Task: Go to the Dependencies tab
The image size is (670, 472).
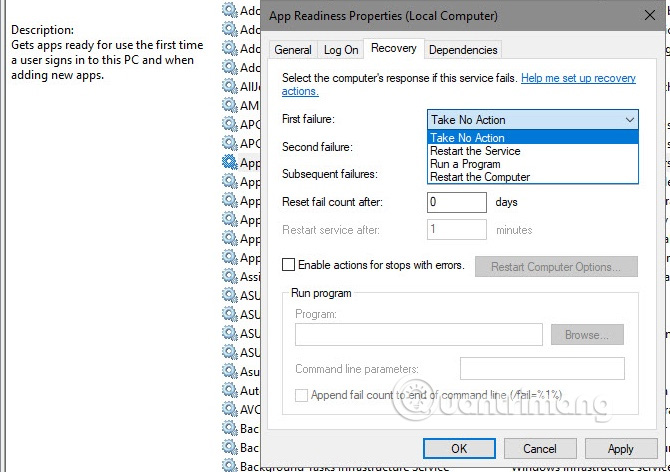Action: [x=463, y=50]
